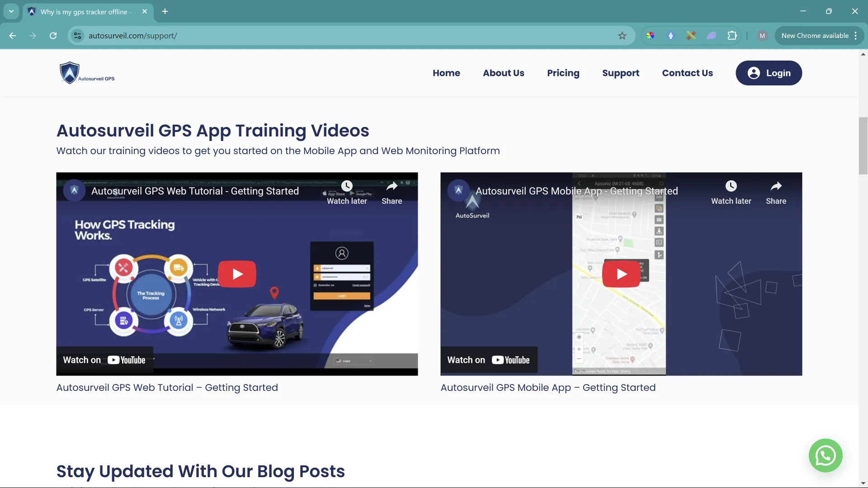Go to About Us page
This screenshot has height=488, width=868.
[x=503, y=73]
